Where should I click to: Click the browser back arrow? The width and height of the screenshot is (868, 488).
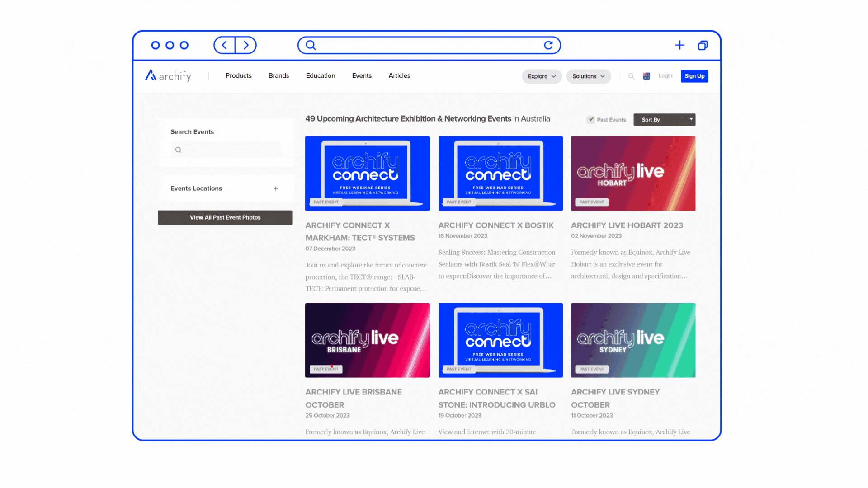click(x=225, y=45)
